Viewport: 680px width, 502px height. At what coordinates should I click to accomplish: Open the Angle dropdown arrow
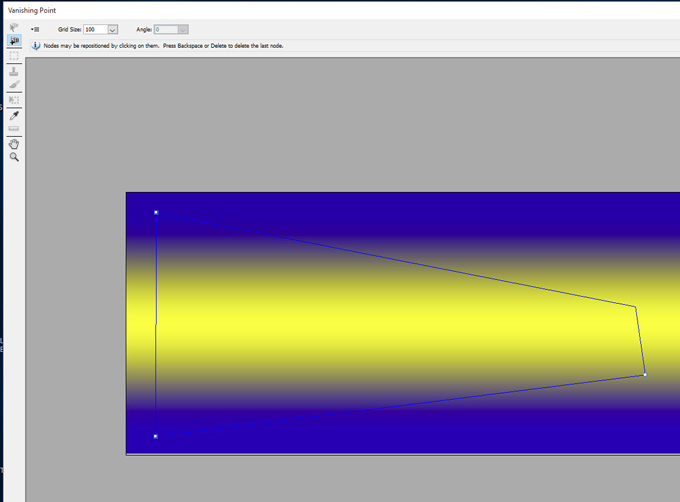click(x=183, y=30)
